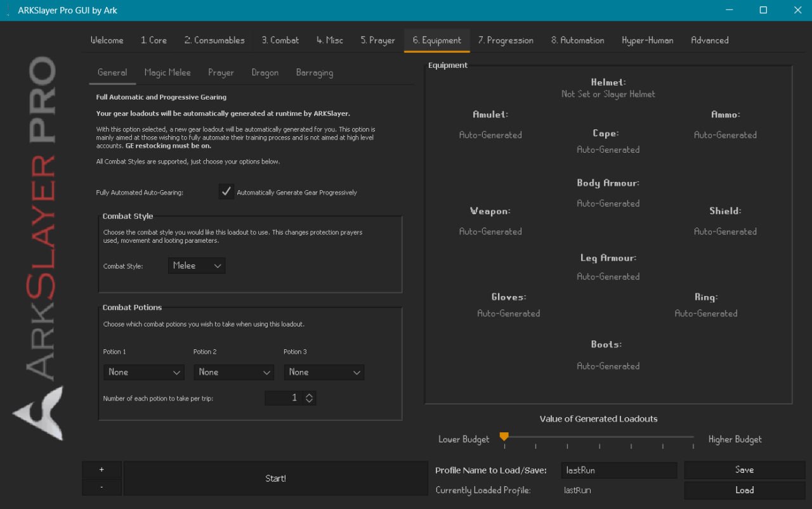Image resolution: width=812 pixels, height=509 pixels.
Task: Click the Gloves Auto-Generated slot
Action: point(508,313)
